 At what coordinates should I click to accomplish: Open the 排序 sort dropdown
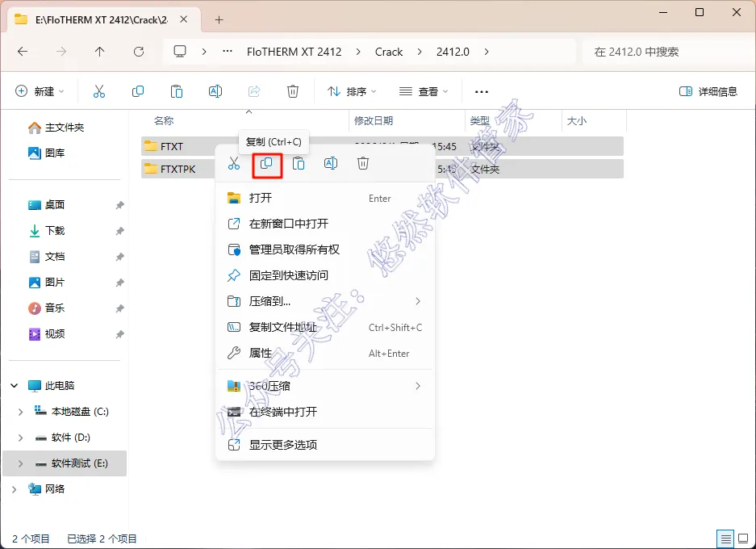[352, 91]
